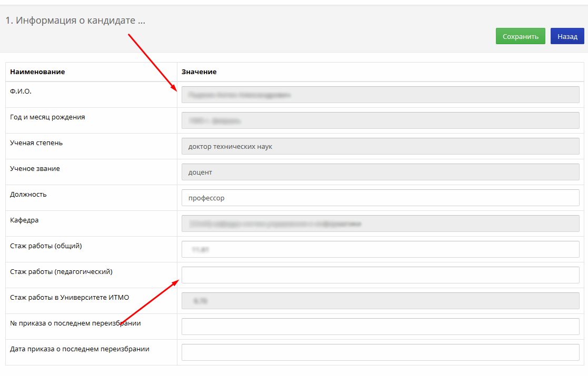Click the Стаж работы в Университете ИТМО field
This screenshot has height=376, width=588.
pos(380,301)
